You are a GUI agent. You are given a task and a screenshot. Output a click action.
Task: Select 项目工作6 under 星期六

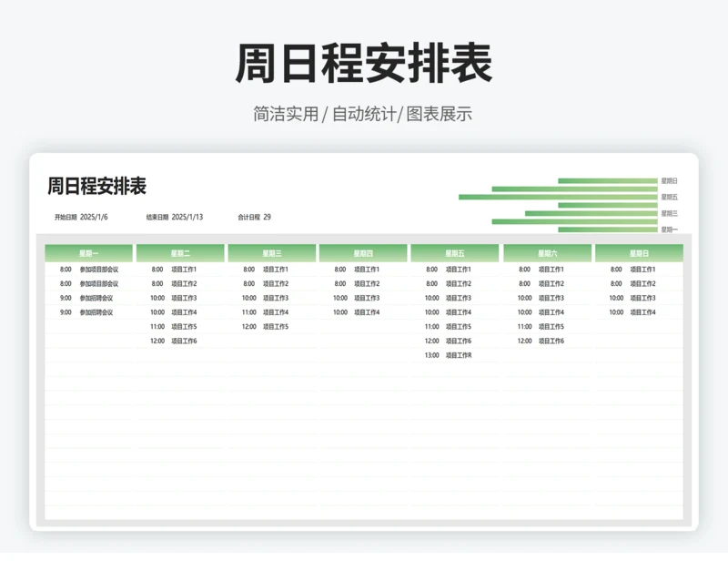[x=551, y=342]
